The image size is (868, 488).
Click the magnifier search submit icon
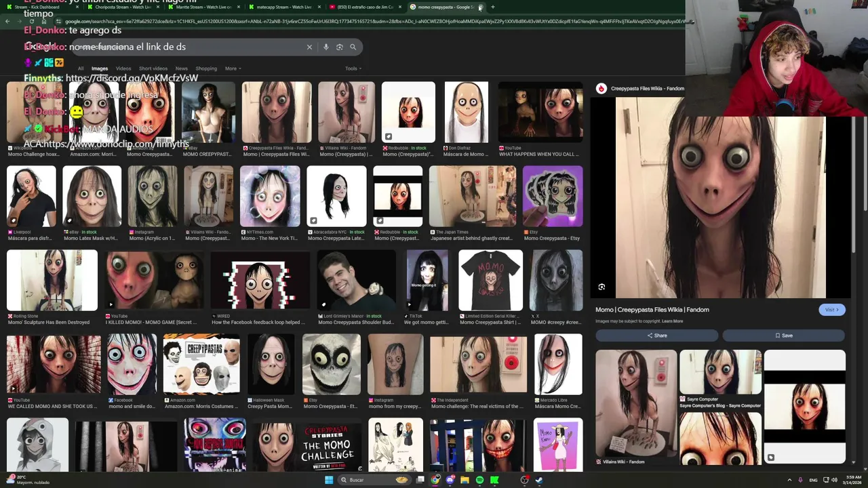click(353, 47)
